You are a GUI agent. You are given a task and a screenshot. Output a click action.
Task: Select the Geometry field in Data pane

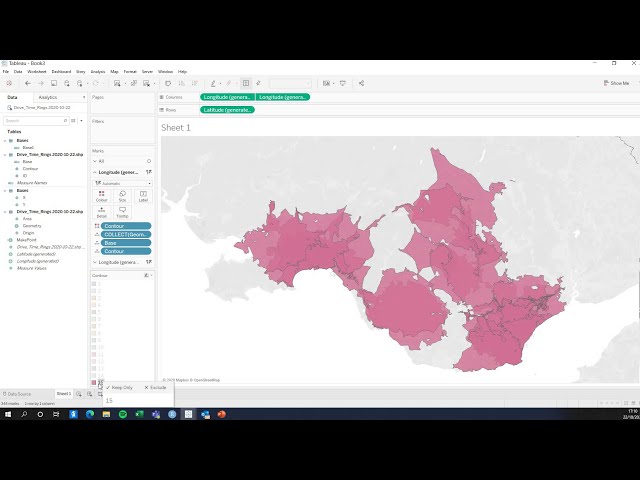click(x=32, y=226)
